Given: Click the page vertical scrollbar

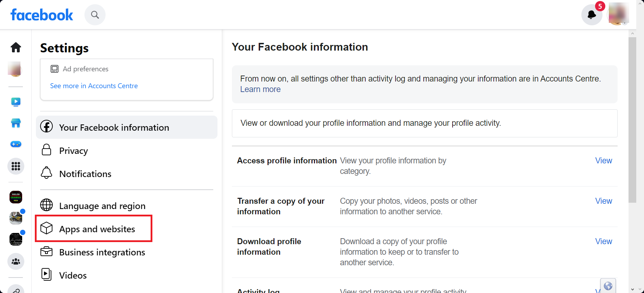Looking at the screenshot, I should tap(632, 119).
